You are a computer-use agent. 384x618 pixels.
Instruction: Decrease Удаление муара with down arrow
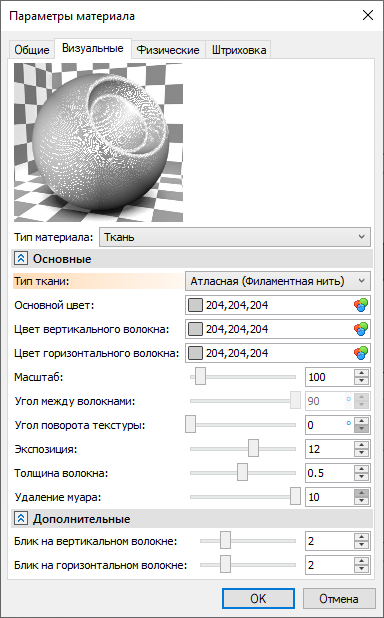pyautogui.click(x=361, y=501)
